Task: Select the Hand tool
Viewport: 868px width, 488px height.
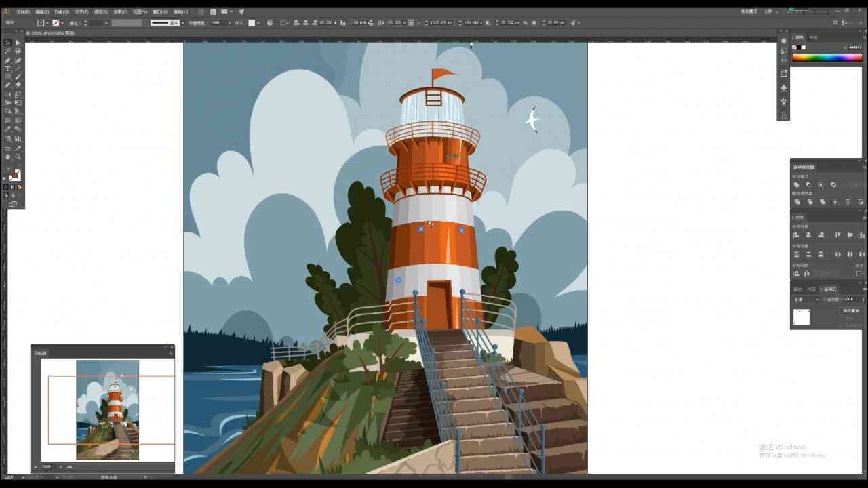Action: [7, 157]
